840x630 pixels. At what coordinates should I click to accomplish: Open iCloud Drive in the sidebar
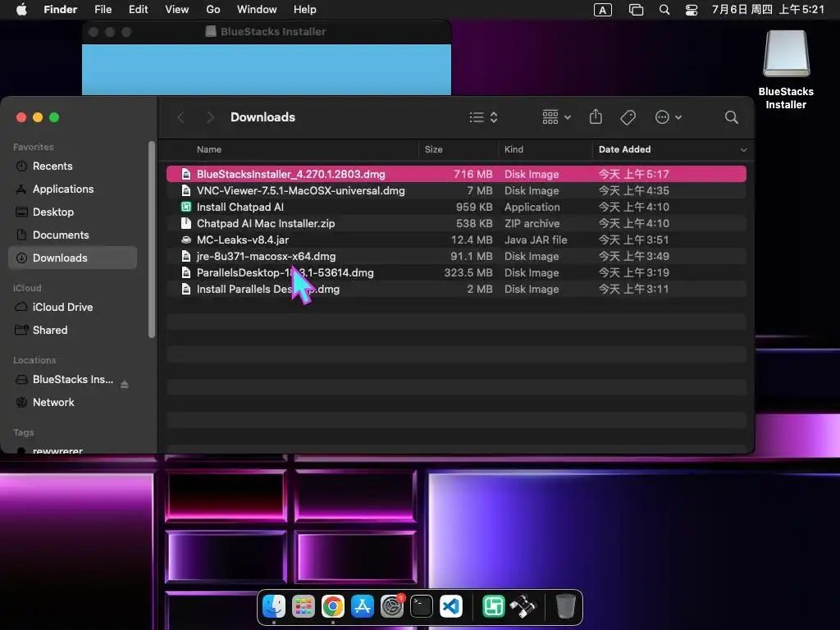pos(73,307)
